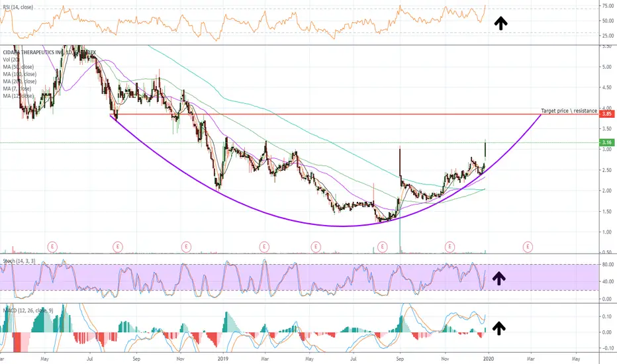Open the earnings marker at March 2019

pyautogui.click(x=264, y=247)
